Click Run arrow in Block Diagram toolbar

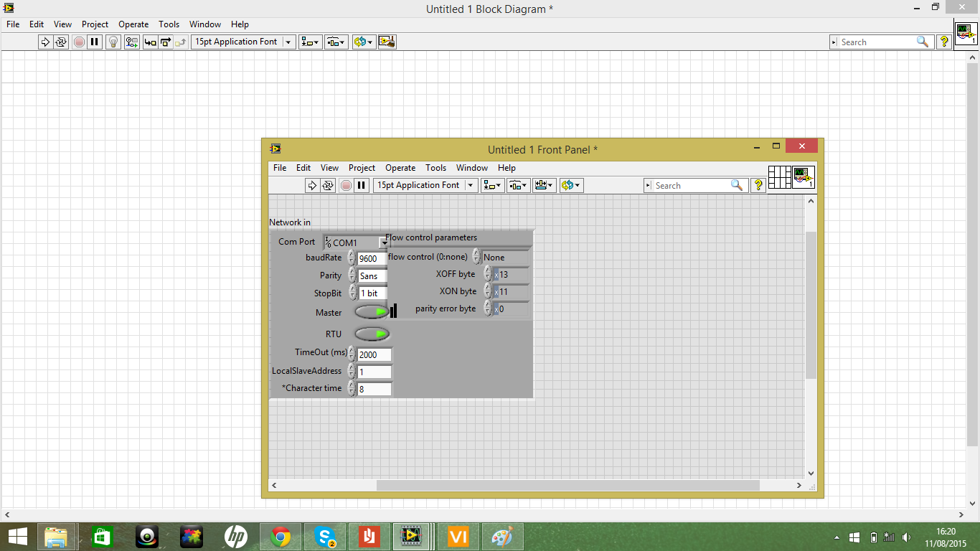click(45, 42)
